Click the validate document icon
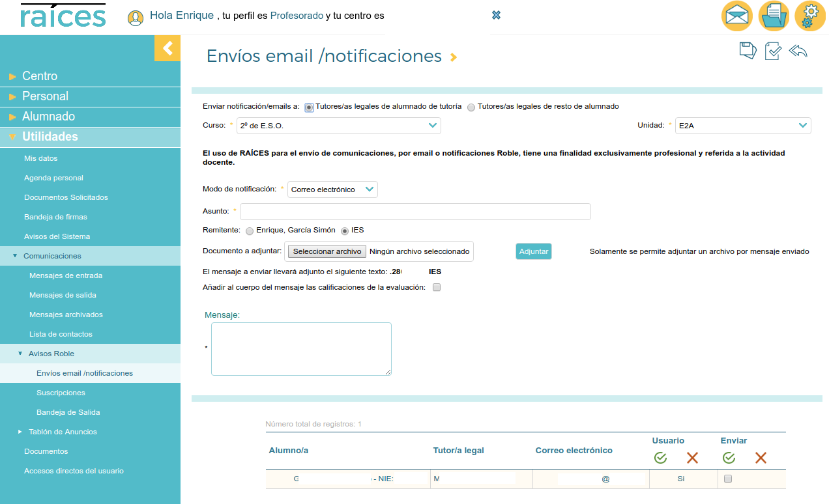The width and height of the screenshot is (829, 504). tap(772, 50)
